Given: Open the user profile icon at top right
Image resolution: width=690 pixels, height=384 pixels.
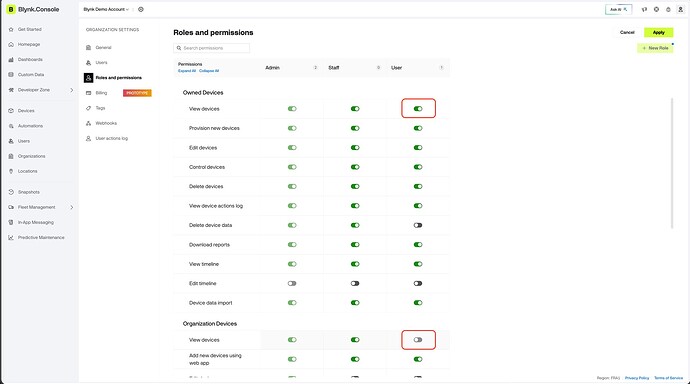Looking at the screenshot, I should [680, 9].
